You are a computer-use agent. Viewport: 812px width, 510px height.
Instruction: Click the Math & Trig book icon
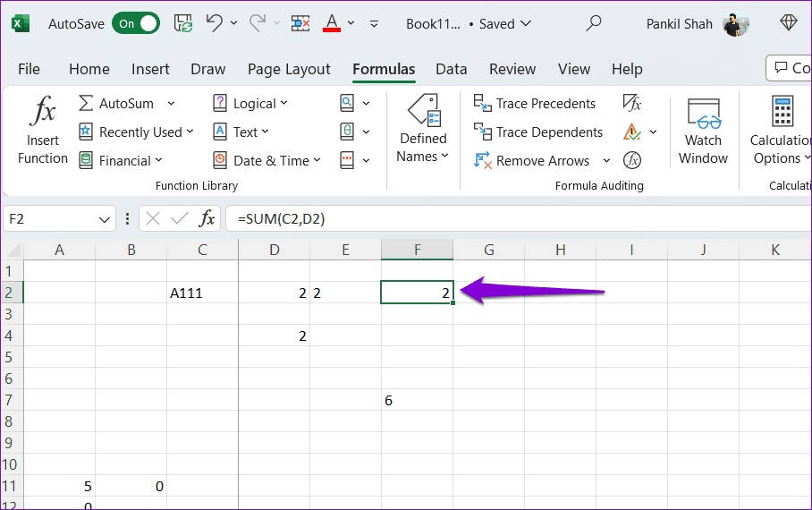(x=347, y=132)
